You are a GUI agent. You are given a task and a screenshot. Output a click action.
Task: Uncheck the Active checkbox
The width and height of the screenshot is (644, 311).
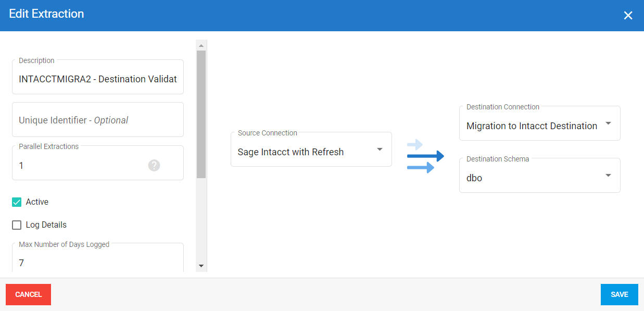coord(17,202)
